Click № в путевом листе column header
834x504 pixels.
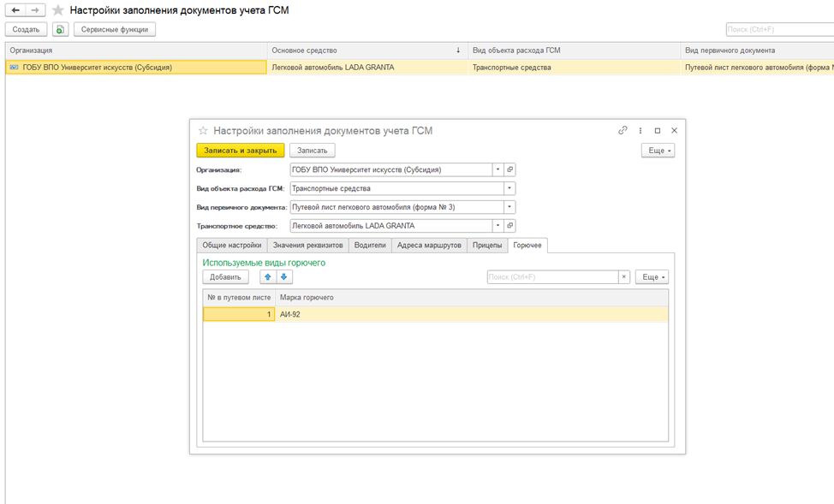(239, 298)
